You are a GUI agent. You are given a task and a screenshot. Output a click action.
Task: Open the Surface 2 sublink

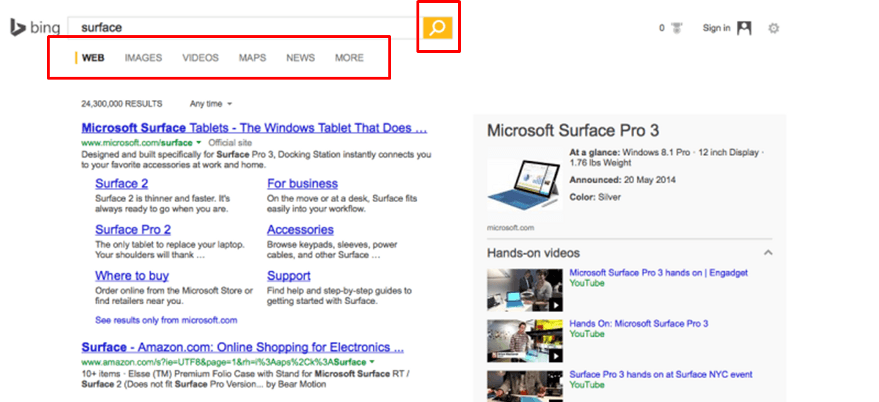[x=122, y=184]
